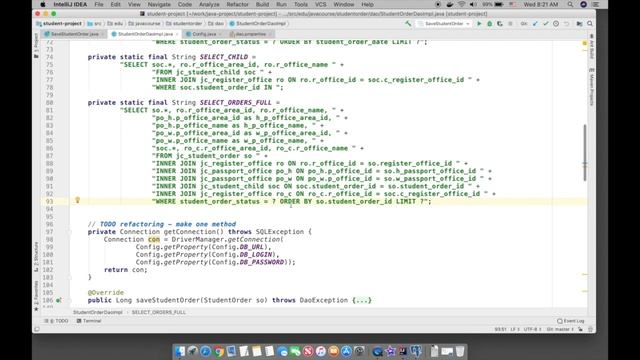Start debugging with the bug icon
This screenshot has width=640, height=360.
pyautogui.click(x=489, y=24)
